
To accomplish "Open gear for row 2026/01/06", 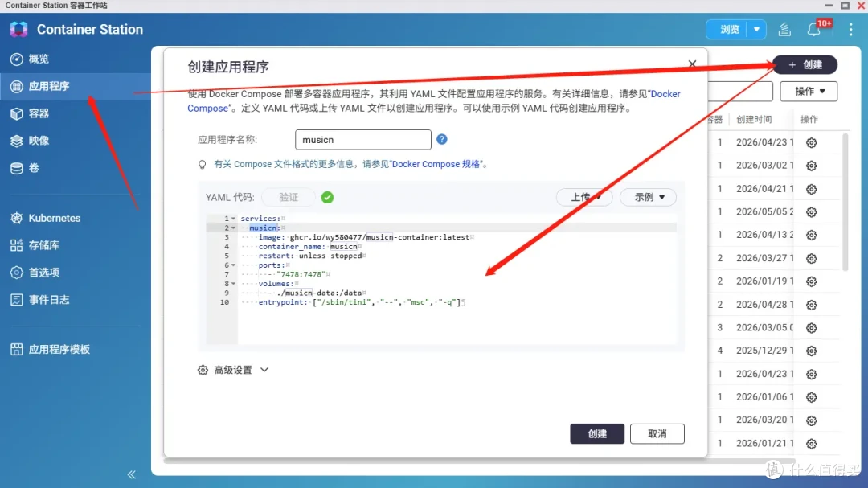I will (x=811, y=397).
